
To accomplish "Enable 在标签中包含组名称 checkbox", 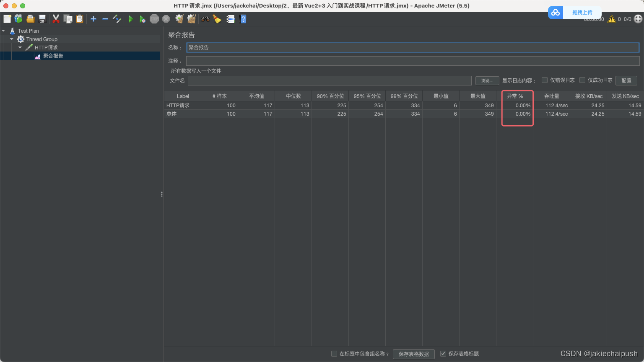I will (x=334, y=354).
